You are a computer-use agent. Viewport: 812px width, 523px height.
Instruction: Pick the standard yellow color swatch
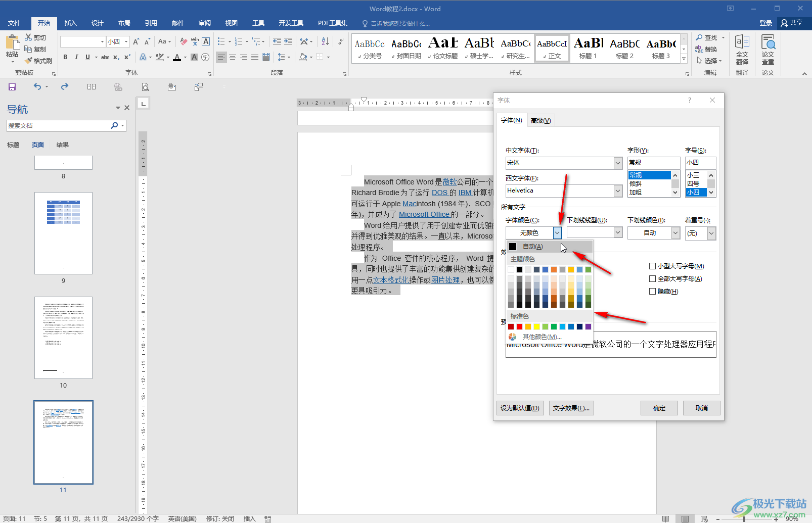(x=536, y=327)
